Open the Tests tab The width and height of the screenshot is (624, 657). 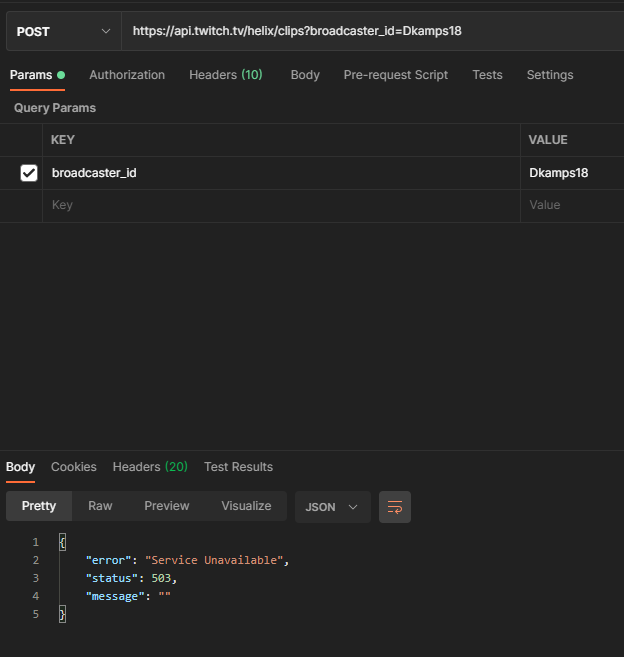pos(487,75)
